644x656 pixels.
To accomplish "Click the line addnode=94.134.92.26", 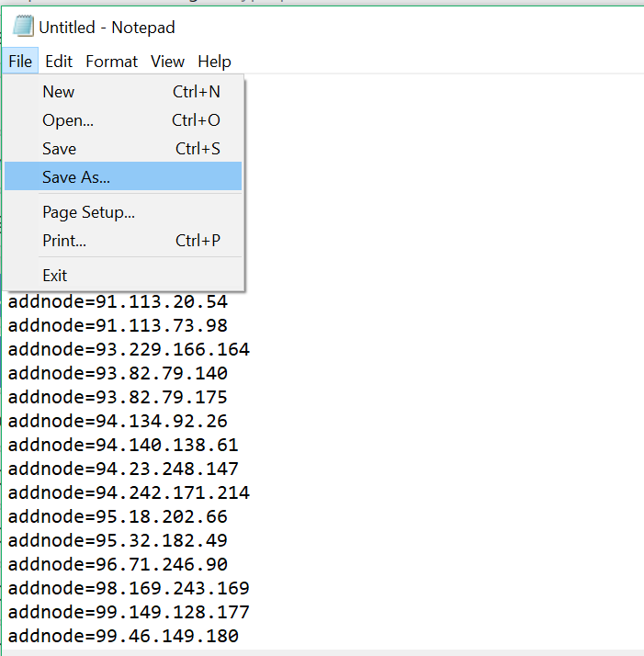I will tap(118, 421).
